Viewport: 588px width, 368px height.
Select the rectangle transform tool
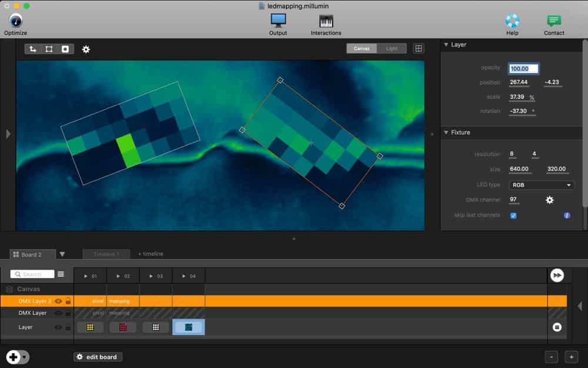[x=49, y=49]
